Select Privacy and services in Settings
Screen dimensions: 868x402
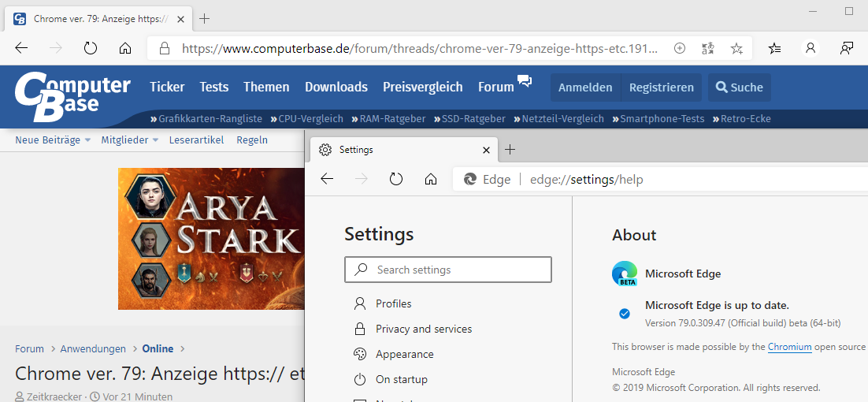click(424, 329)
